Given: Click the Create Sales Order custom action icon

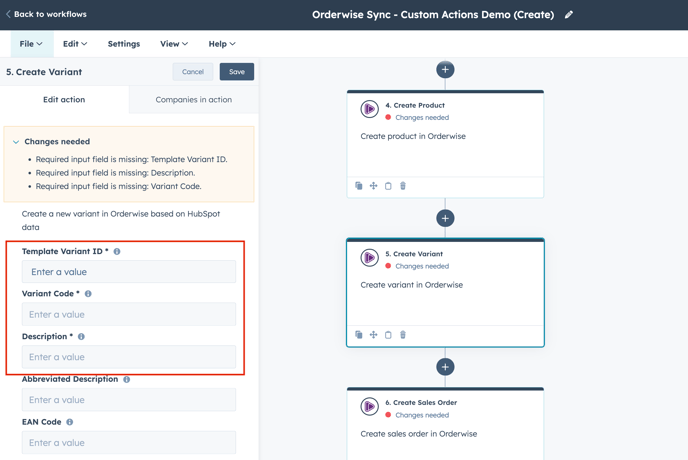Looking at the screenshot, I should [369, 406].
